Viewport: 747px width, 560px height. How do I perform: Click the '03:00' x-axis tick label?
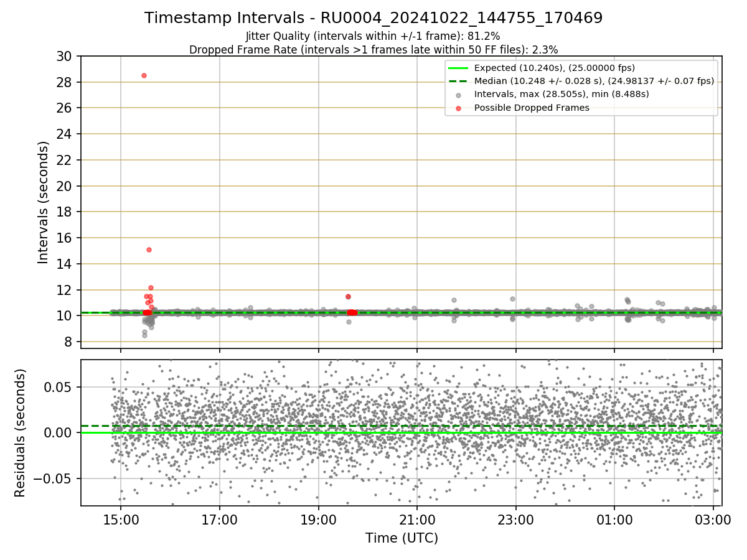point(713,518)
